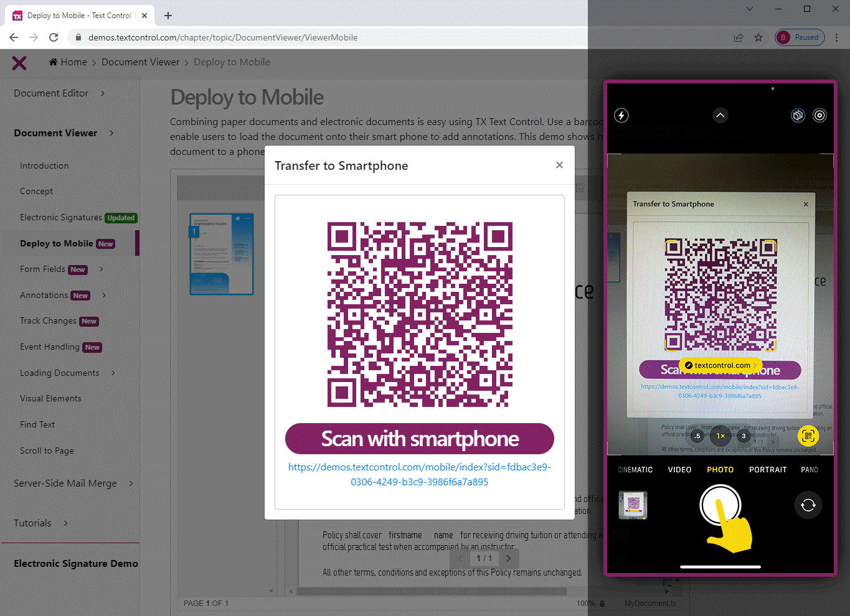Viewport: 850px width, 616px height.
Task: Toggle the camera night mode icon
Action: pyautogui.click(x=798, y=115)
